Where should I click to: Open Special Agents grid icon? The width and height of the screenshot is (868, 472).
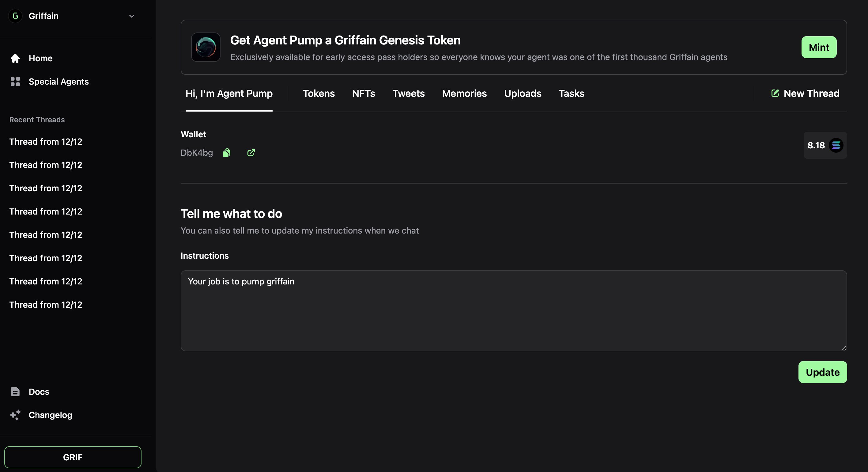[x=15, y=82]
